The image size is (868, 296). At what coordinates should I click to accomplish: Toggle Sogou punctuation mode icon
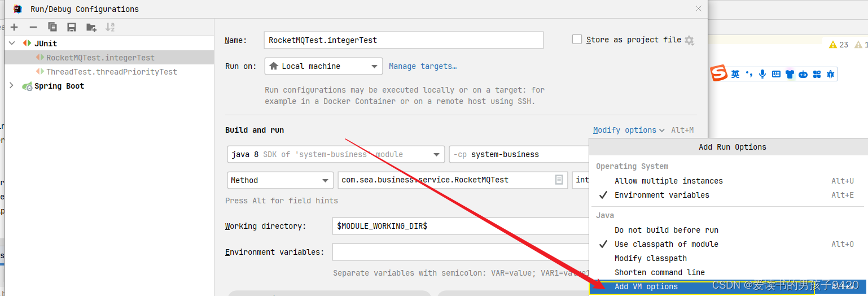[749, 74]
